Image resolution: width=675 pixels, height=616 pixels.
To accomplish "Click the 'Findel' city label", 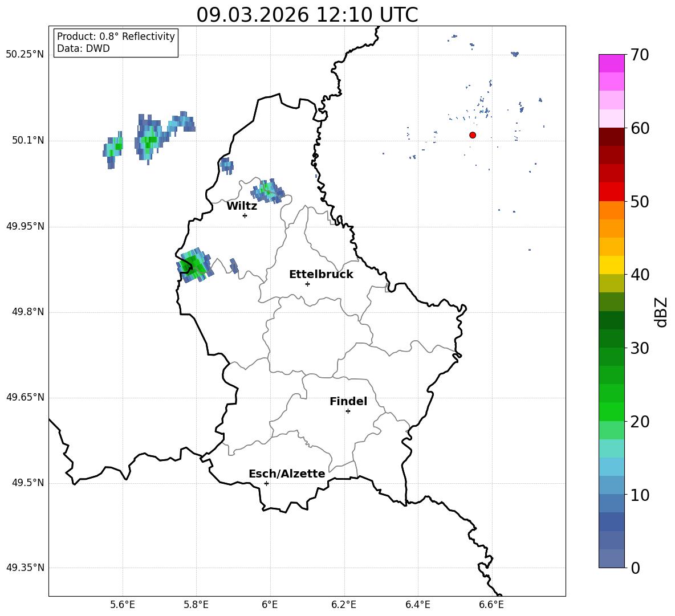I will pos(348,401).
